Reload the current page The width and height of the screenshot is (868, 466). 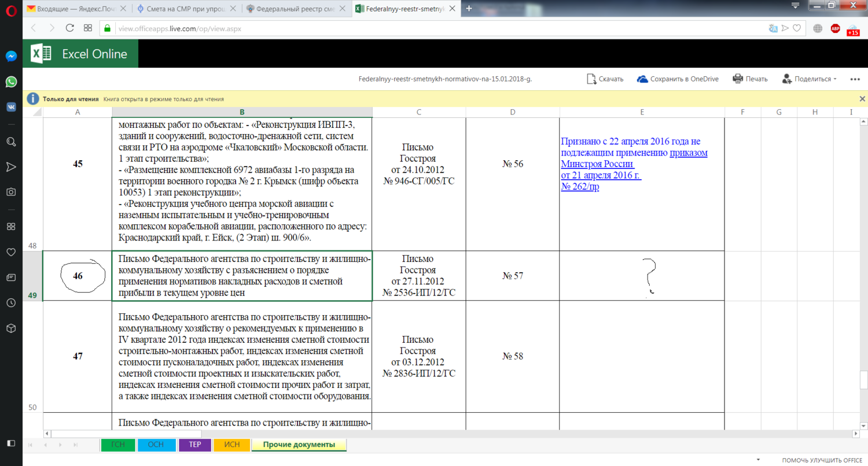click(70, 28)
